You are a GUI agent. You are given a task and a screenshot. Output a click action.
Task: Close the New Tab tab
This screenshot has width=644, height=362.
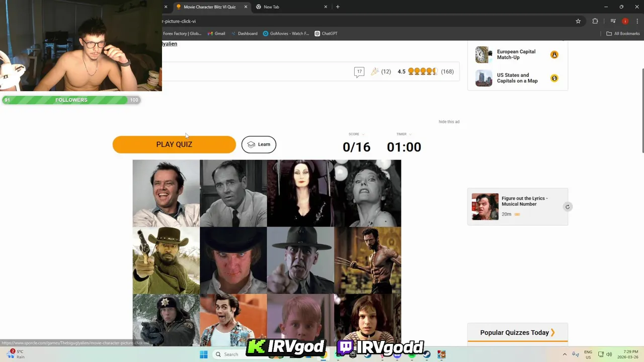[x=326, y=7]
